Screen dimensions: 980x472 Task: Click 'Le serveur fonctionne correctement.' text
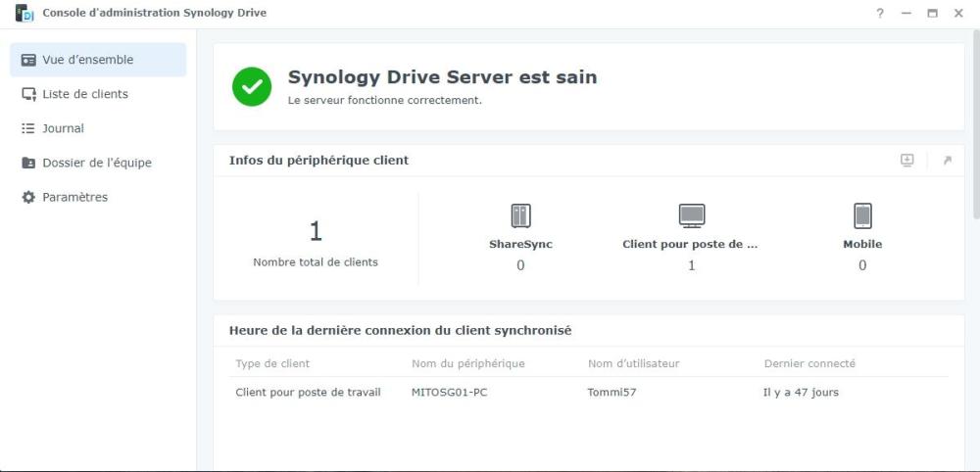tap(385, 100)
